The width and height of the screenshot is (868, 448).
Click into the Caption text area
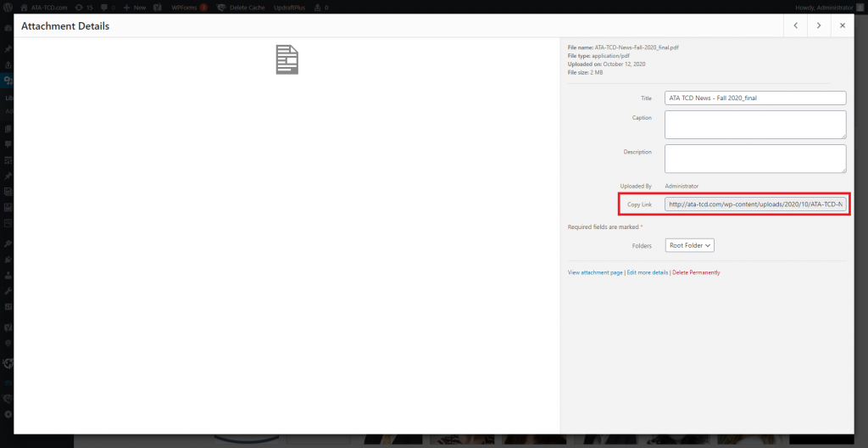(x=755, y=124)
